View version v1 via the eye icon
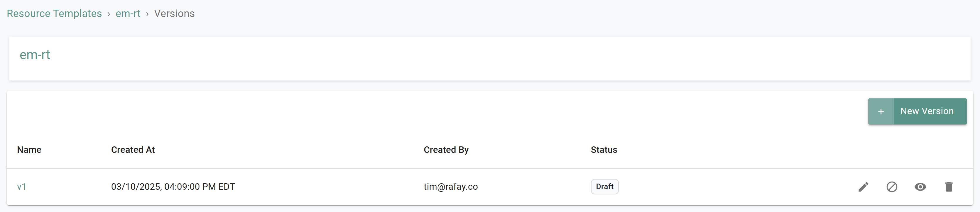The width and height of the screenshot is (980, 212). click(x=920, y=187)
